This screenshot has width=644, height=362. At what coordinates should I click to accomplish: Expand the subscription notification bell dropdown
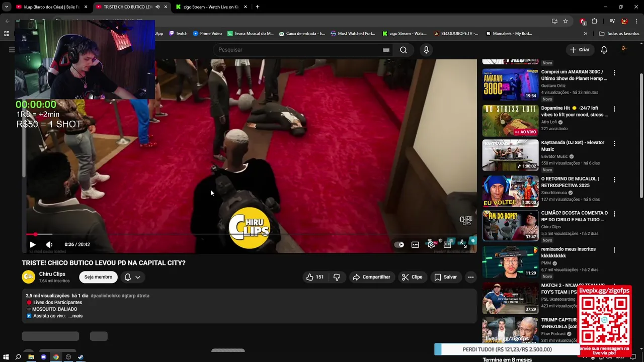[x=132, y=277]
